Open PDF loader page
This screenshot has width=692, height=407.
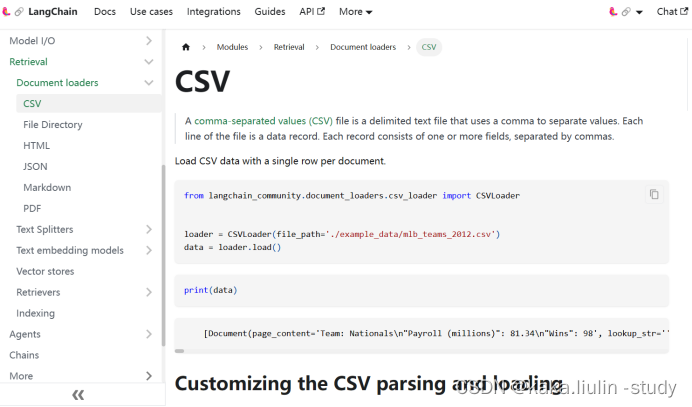point(32,208)
